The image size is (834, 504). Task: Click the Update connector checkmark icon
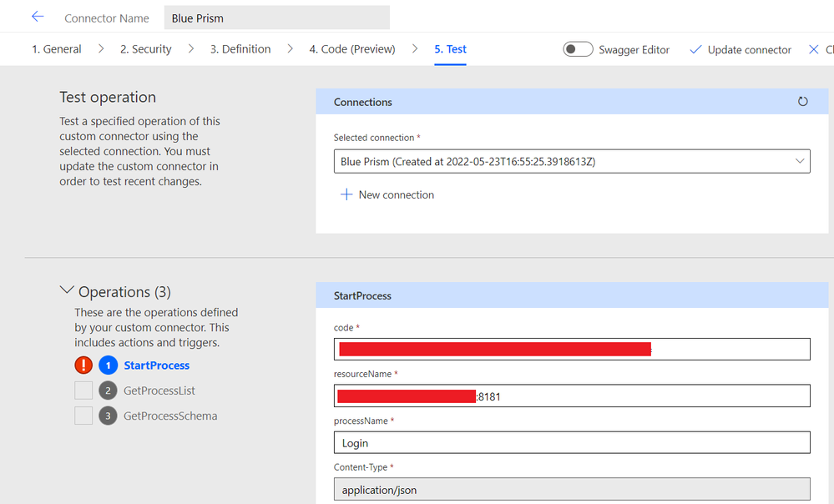tap(695, 50)
